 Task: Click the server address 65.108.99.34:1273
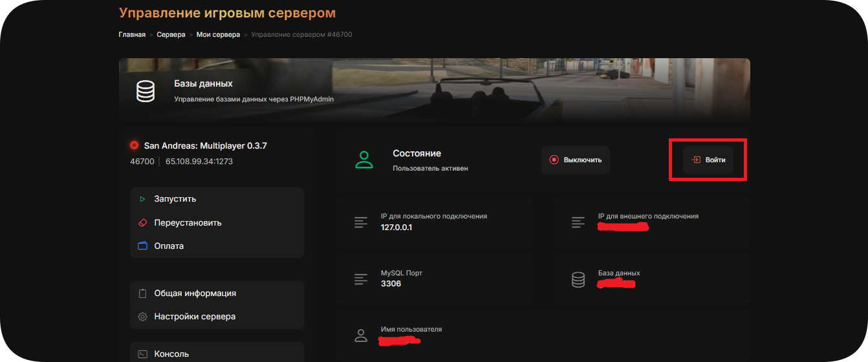199,162
